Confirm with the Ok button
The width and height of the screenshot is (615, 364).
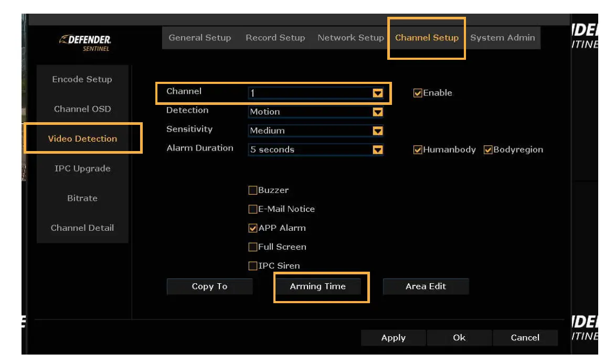click(459, 338)
